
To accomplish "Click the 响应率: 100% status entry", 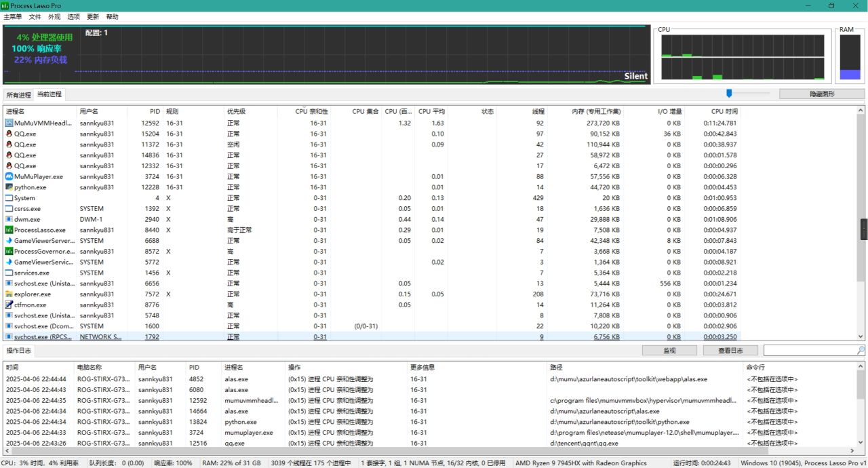I will 174,463.
